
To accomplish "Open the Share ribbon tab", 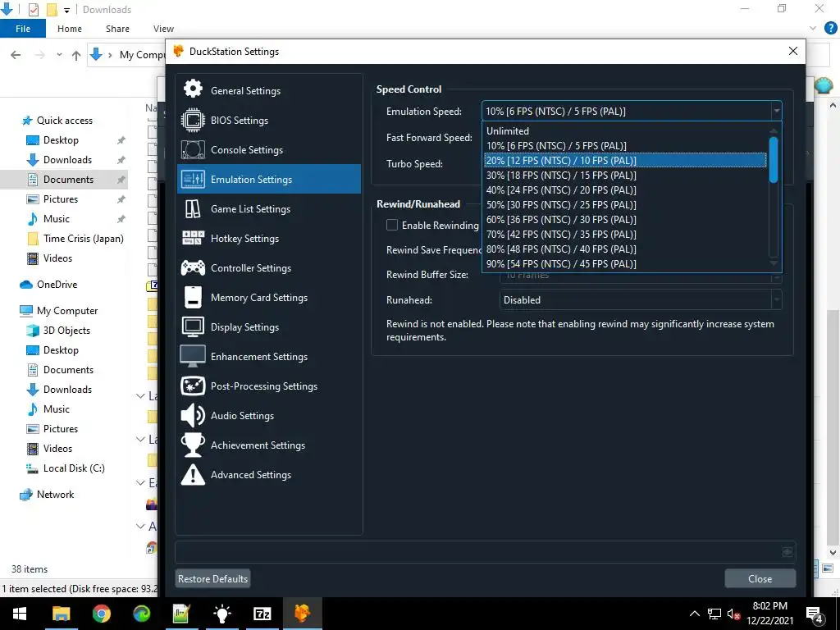I will 117,29.
